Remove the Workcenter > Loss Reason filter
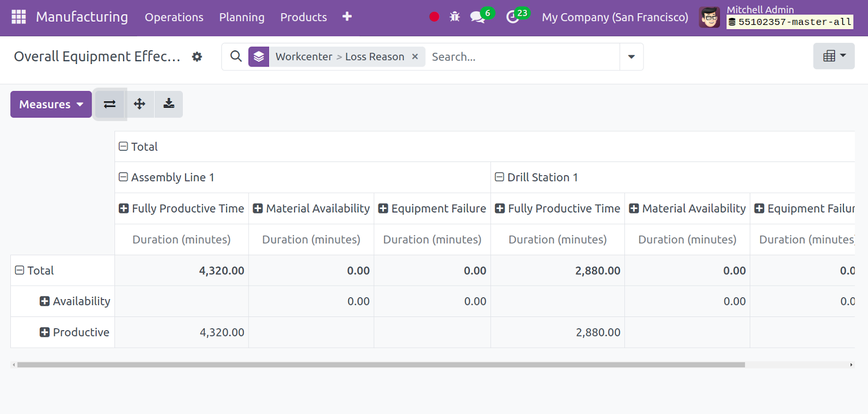Image resolution: width=868 pixels, height=414 pixels. pos(415,56)
